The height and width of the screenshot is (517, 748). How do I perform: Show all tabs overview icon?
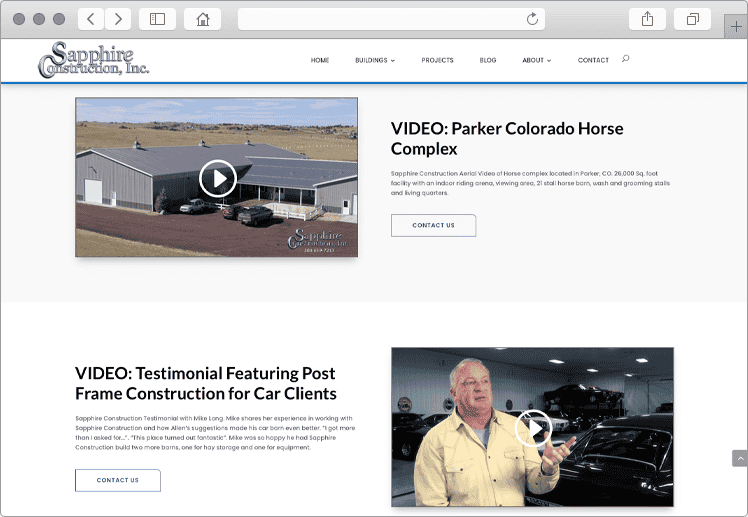pyautogui.click(x=692, y=19)
